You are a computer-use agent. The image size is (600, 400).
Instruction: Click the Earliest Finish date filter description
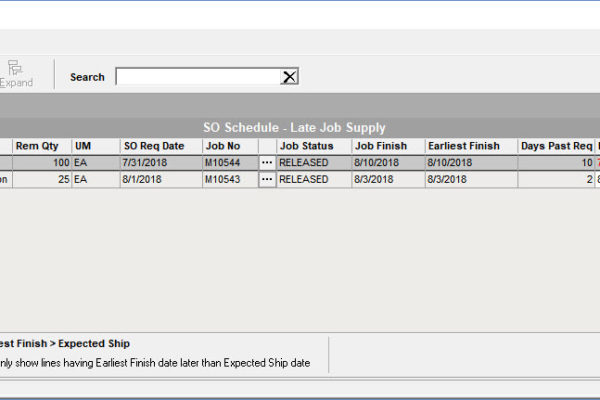point(155,363)
